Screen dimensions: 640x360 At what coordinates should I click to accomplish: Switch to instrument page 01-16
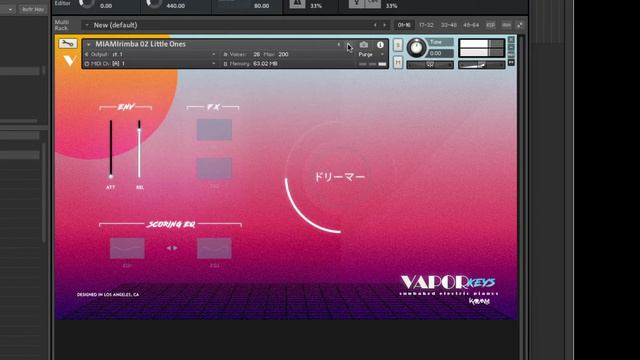pos(404,25)
